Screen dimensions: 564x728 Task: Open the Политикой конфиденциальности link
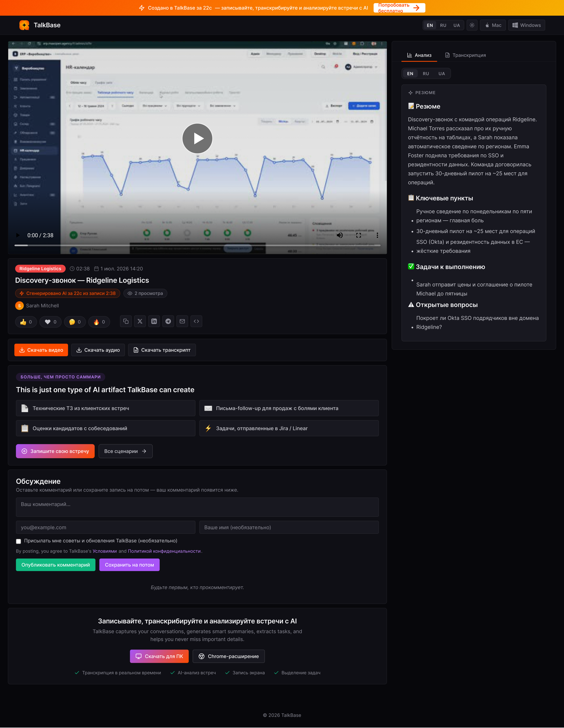[x=164, y=551]
